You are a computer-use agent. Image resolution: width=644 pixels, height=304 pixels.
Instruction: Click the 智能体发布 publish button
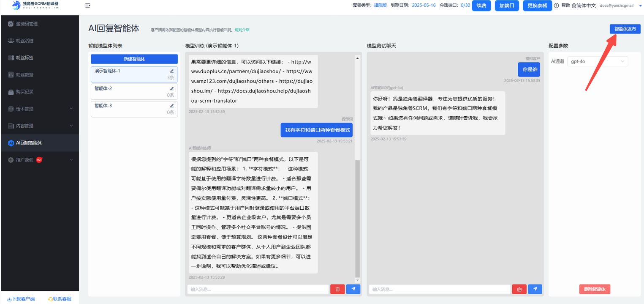625,29
